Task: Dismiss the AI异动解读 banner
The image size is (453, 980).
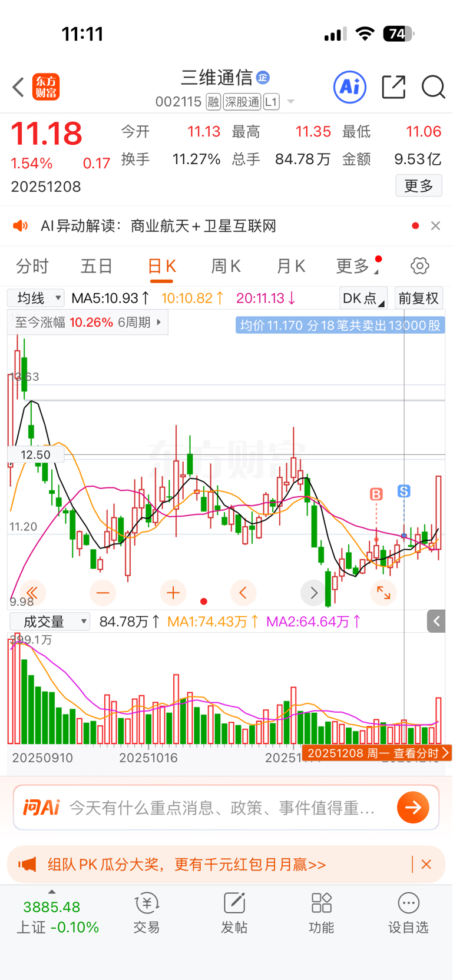Action: click(x=435, y=225)
